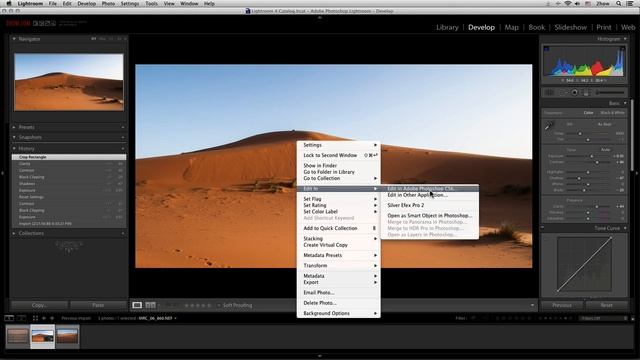Select the Loupe view icon in toolbar
Image resolution: width=640 pixels, height=360 pixels.
137,305
